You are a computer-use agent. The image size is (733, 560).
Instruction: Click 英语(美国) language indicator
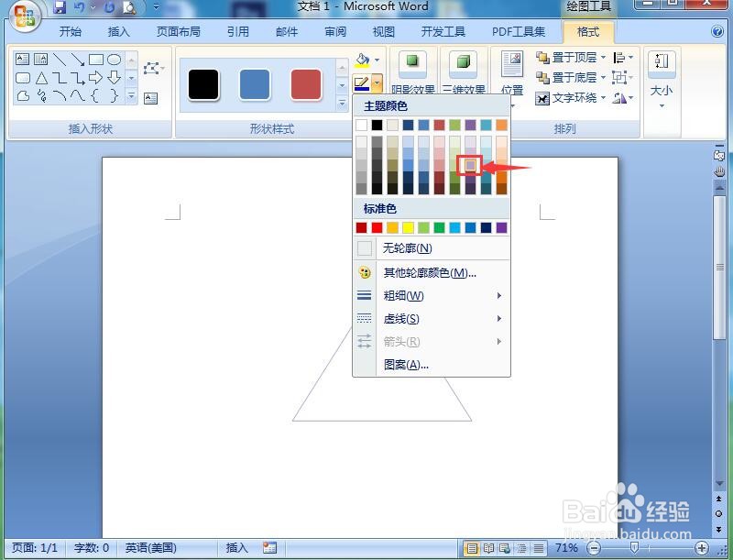[150, 547]
